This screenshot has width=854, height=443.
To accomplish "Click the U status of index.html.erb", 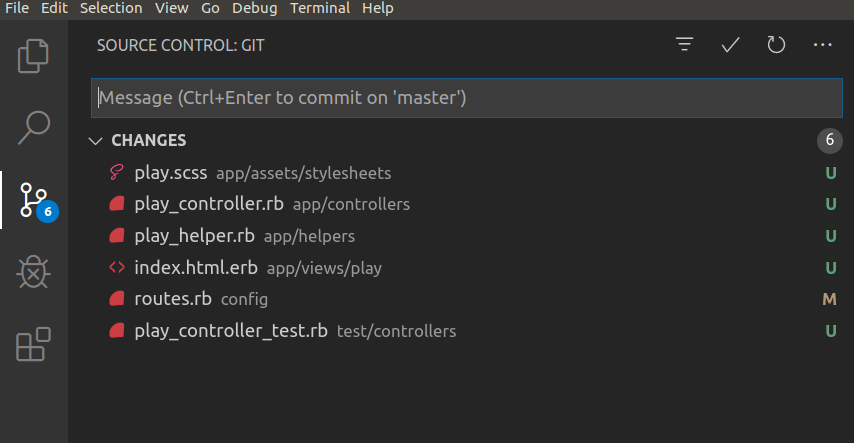I will 831,268.
